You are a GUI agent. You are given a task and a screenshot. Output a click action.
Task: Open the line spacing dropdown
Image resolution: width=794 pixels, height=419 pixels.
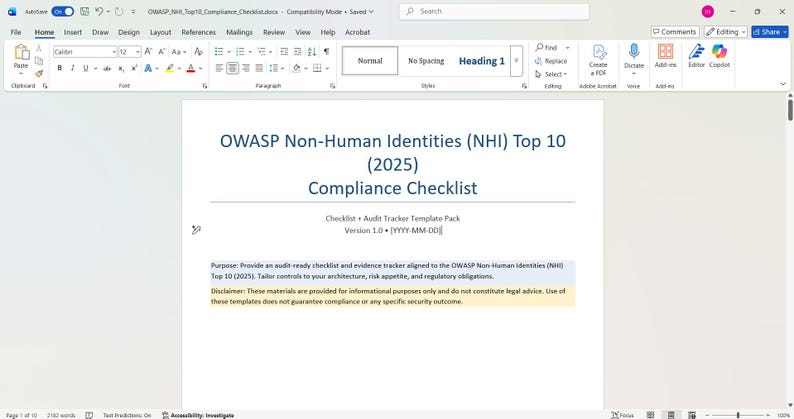(x=282, y=68)
